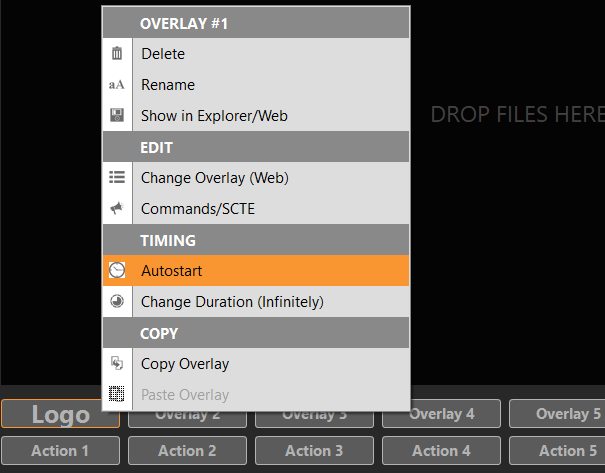Click the aA Rename icon
The image size is (605, 473).
click(x=117, y=85)
